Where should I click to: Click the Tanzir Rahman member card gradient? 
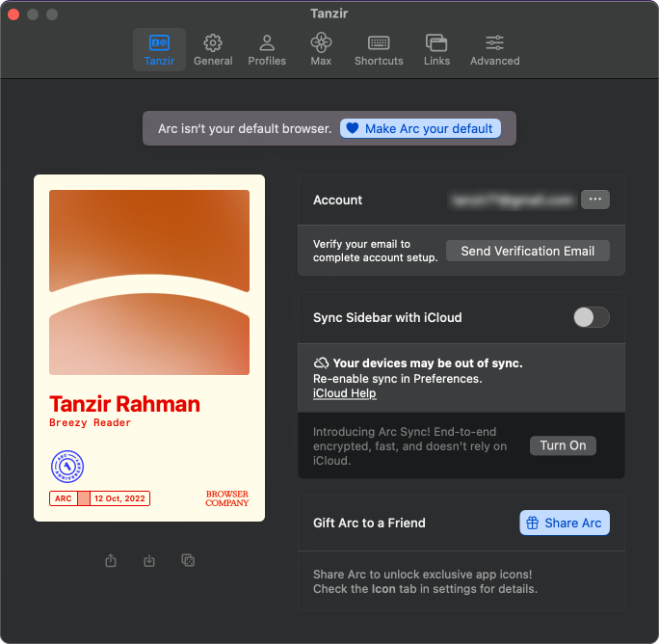[149, 280]
